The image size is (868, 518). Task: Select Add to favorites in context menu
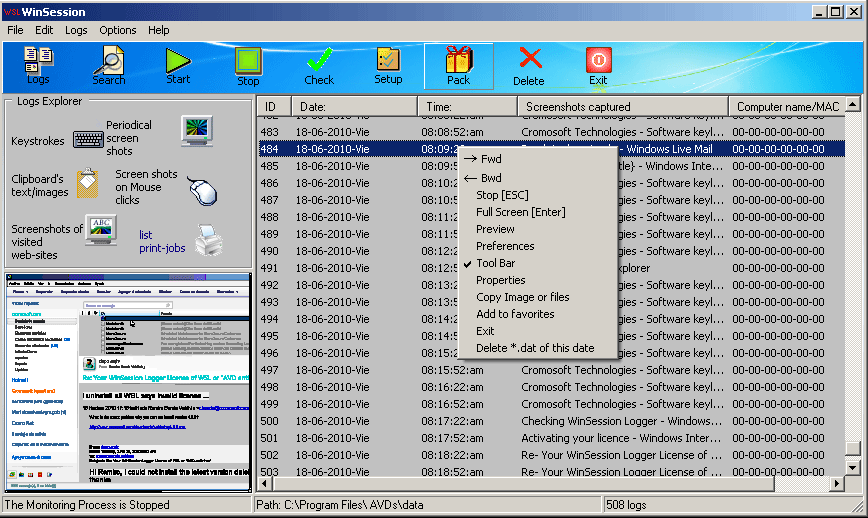[515, 314]
